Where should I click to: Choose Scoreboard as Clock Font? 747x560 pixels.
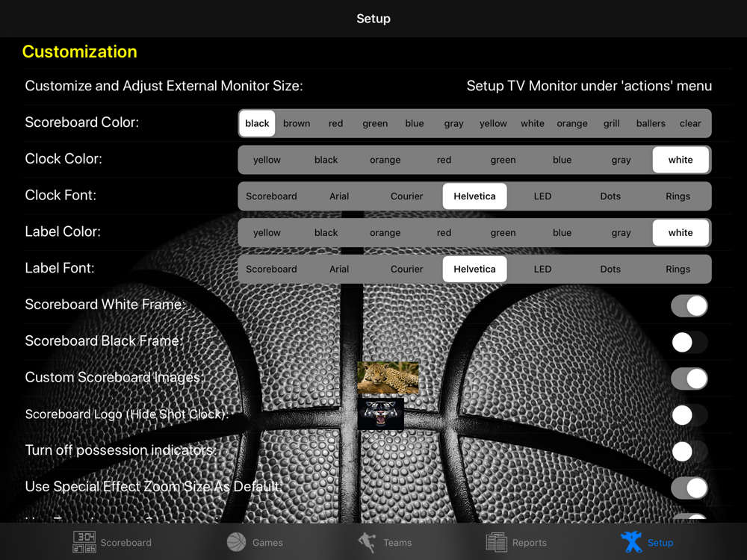[272, 196]
